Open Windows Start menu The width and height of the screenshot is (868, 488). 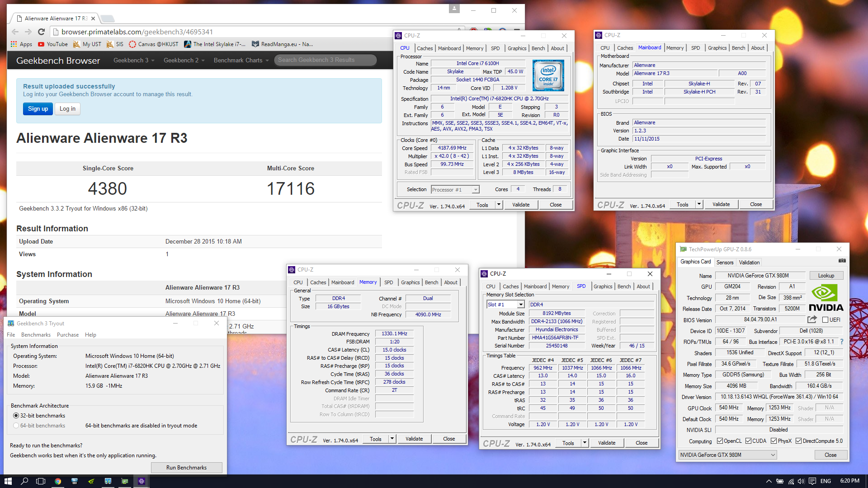tap(8, 481)
